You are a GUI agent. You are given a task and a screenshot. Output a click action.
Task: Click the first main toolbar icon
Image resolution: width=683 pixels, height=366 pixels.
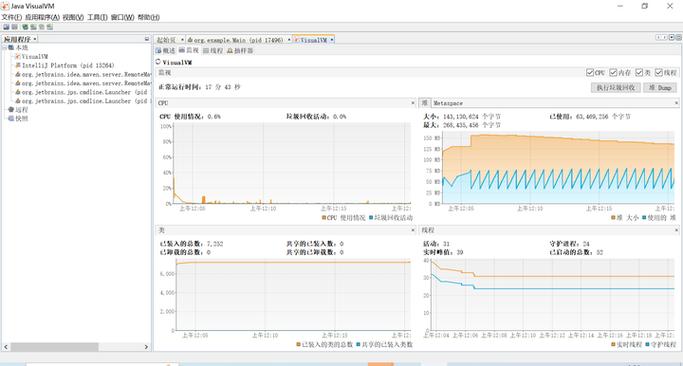[x=6, y=27]
